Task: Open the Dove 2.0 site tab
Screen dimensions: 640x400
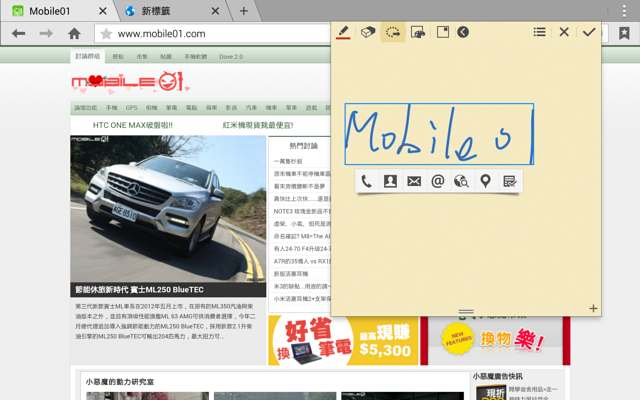Action: tap(231, 57)
